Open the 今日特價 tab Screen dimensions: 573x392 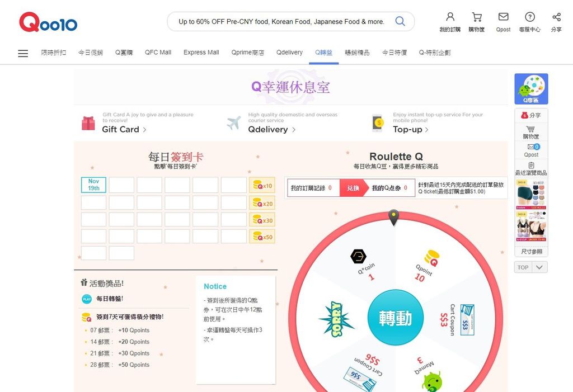tap(394, 53)
